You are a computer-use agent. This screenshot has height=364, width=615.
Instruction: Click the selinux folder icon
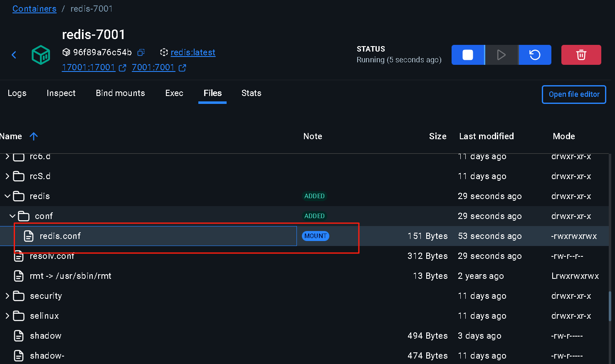point(19,316)
